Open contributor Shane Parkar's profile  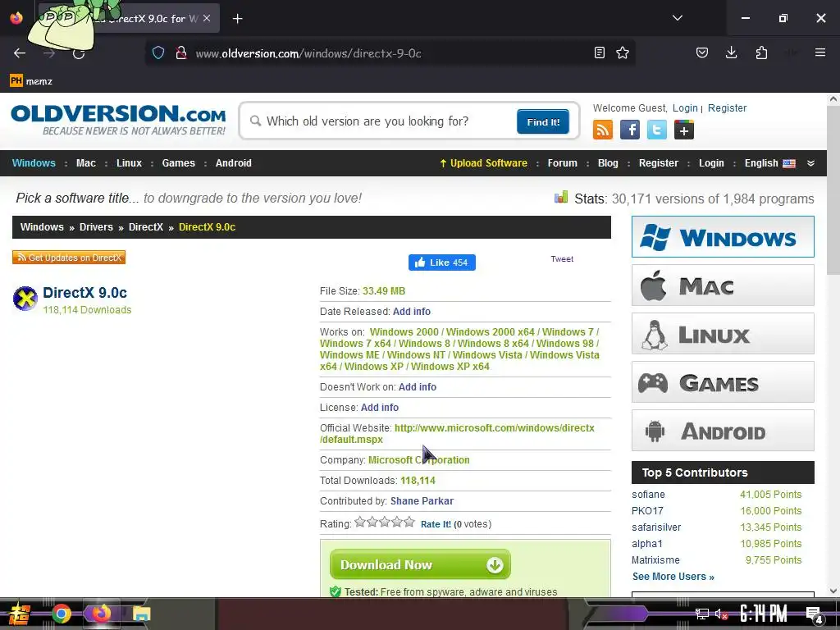point(422,501)
